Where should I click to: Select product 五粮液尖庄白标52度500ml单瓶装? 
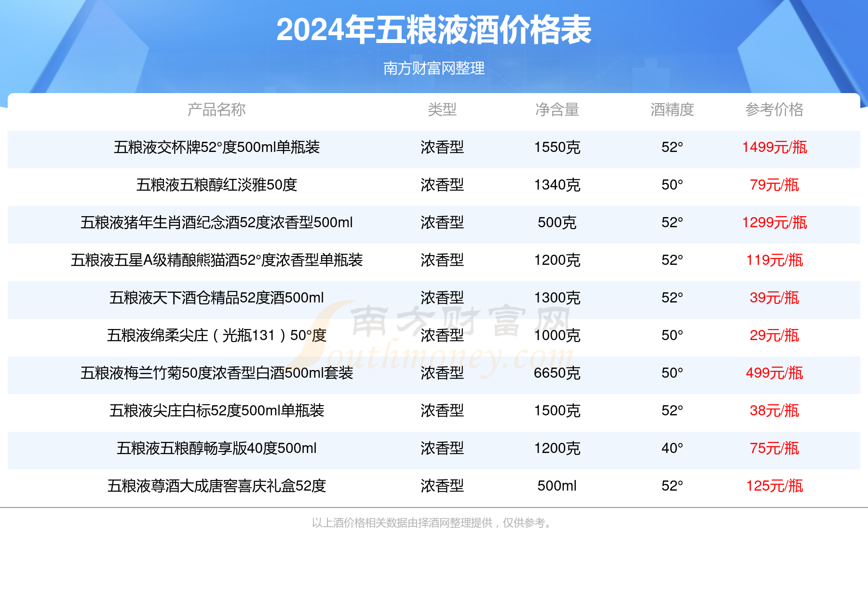click(217, 411)
